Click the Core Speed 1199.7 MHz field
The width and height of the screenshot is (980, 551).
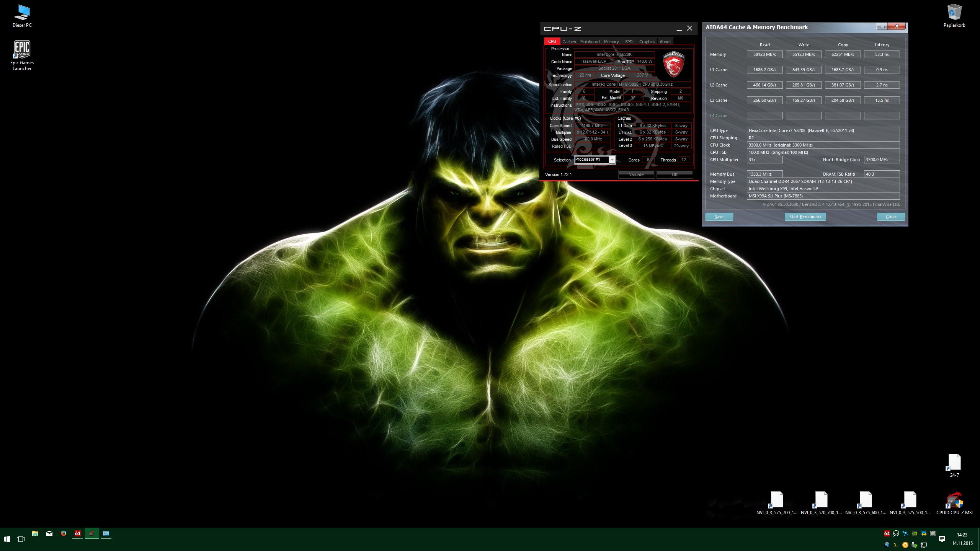[x=592, y=126]
